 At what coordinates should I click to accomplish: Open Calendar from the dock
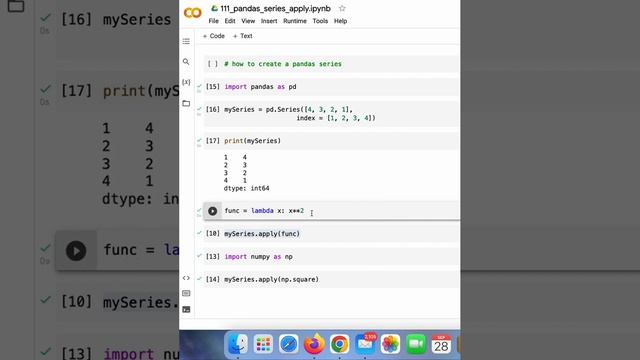(441, 344)
